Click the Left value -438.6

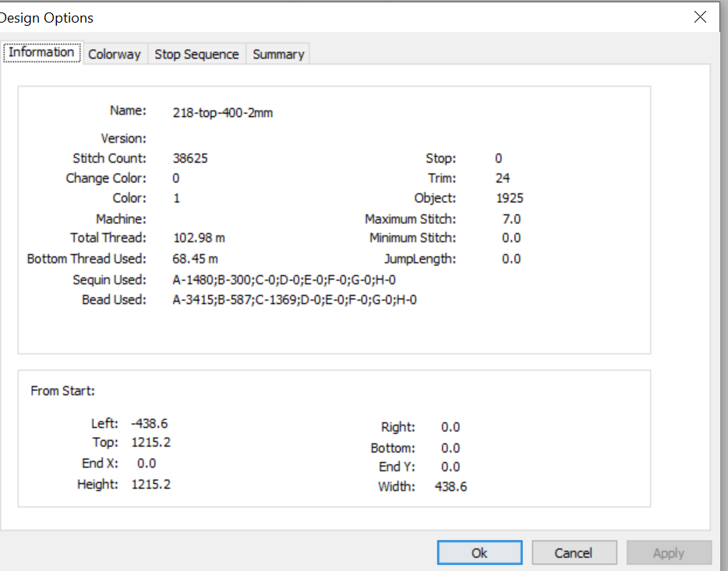tap(150, 424)
